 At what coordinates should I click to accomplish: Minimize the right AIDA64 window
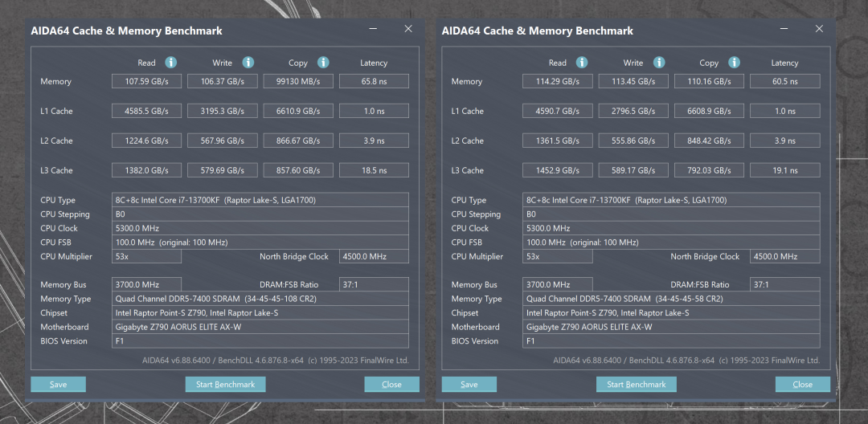coord(784,29)
